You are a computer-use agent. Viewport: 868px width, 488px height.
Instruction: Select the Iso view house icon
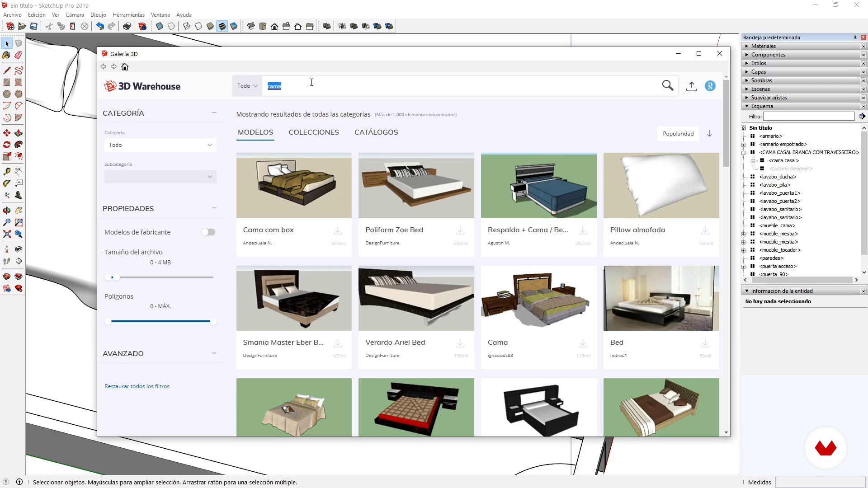coord(251,26)
